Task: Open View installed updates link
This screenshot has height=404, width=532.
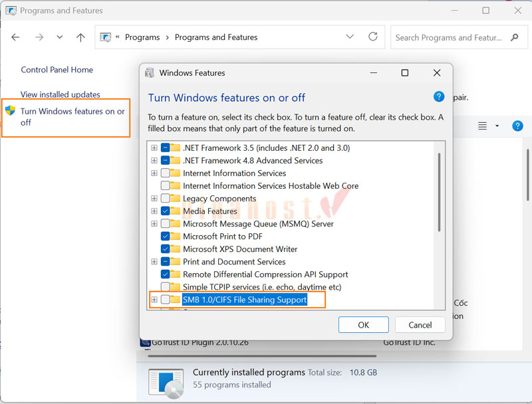Action: [x=61, y=94]
